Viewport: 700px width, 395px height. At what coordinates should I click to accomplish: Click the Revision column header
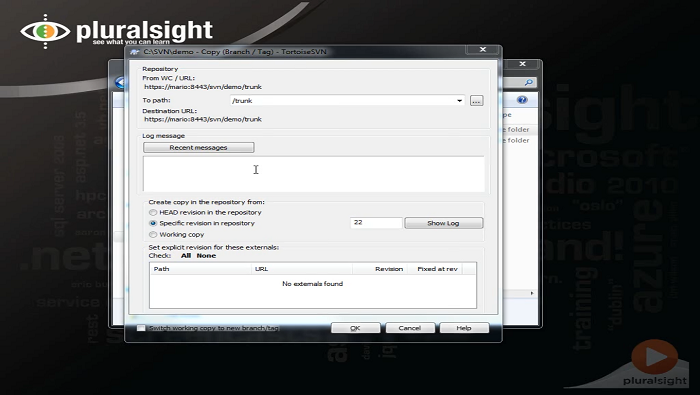pyautogui.click(x=379, y=269)
